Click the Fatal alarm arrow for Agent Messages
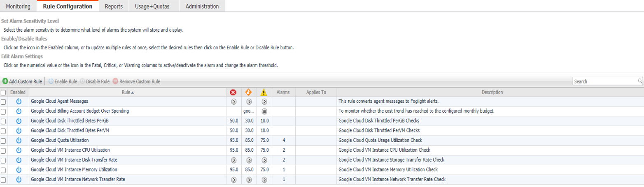Viewport: 644px width, 187px height. [x=233, y=101]
